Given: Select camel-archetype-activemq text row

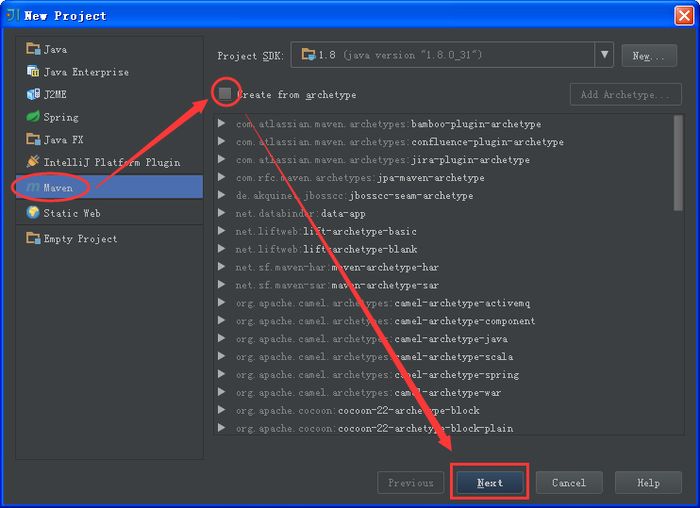Looking at the screenshot, I should point(383,303).
